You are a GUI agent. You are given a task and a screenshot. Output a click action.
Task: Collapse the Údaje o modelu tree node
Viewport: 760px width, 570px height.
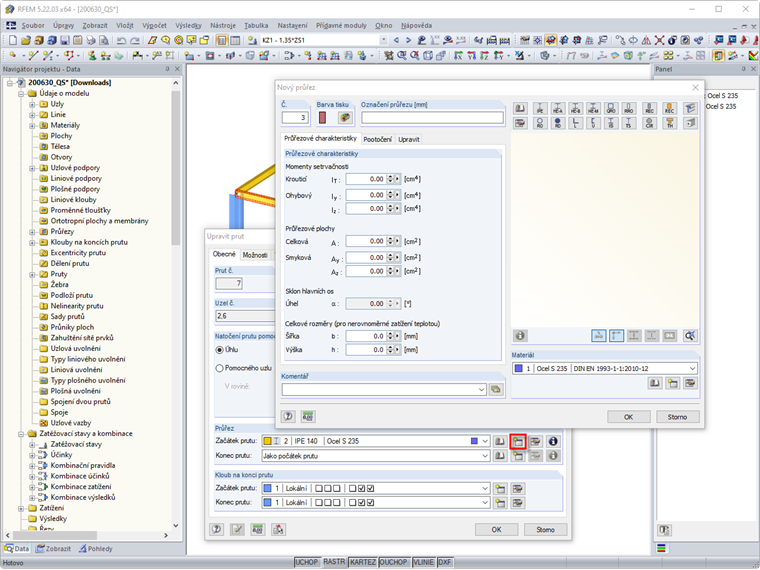coord(21,94)
